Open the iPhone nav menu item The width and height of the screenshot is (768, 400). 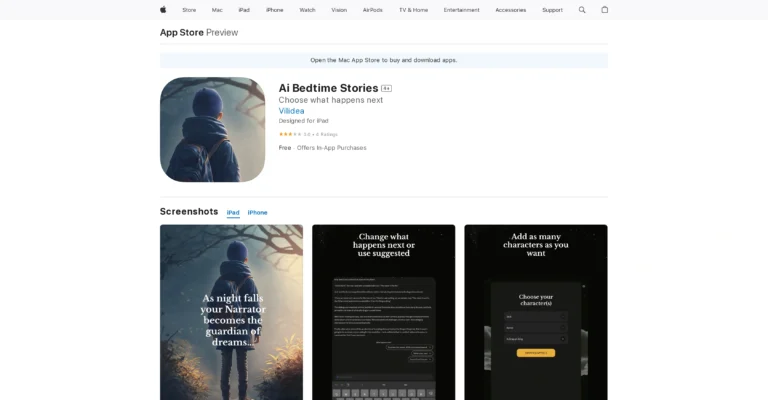(x=274, y=10)
